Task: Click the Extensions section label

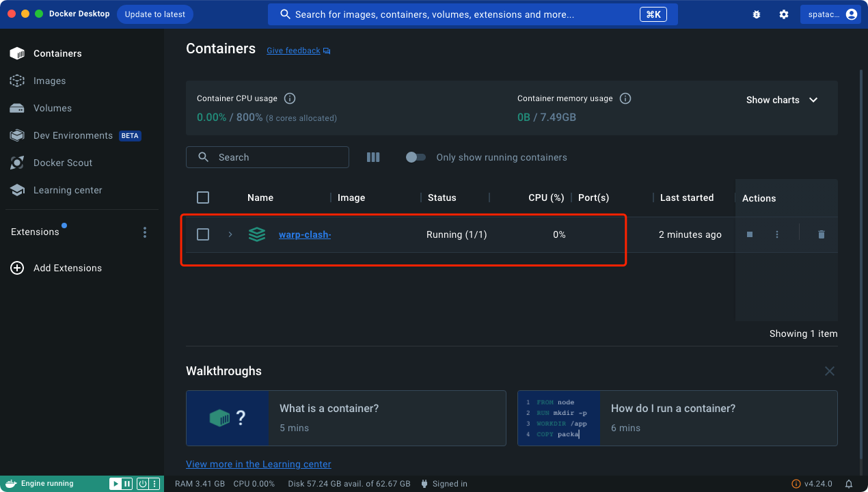Action: tap(35, 232)
